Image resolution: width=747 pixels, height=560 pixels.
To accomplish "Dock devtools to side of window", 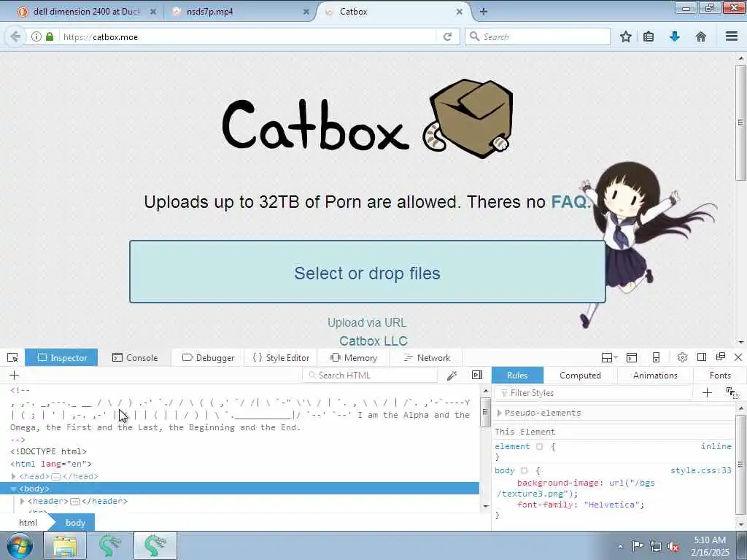I will pyautogui.click(x=701, y=357).
